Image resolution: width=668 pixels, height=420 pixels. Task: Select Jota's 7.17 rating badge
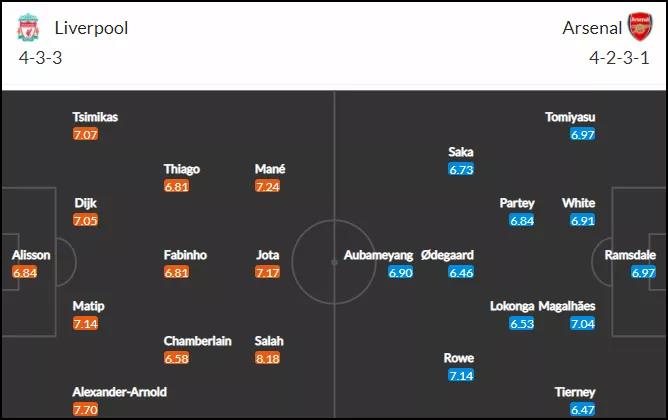(268, 272)
